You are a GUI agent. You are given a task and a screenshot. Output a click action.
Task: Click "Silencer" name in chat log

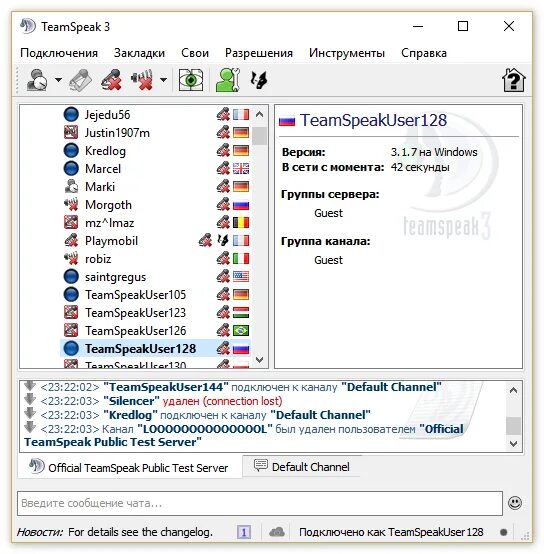point(131,401)
